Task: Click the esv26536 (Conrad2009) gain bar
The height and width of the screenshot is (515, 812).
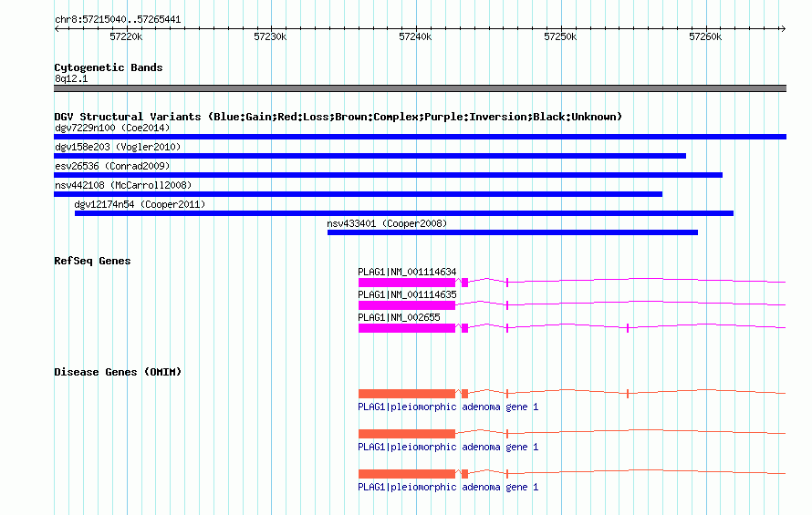Action: (388, 175)
